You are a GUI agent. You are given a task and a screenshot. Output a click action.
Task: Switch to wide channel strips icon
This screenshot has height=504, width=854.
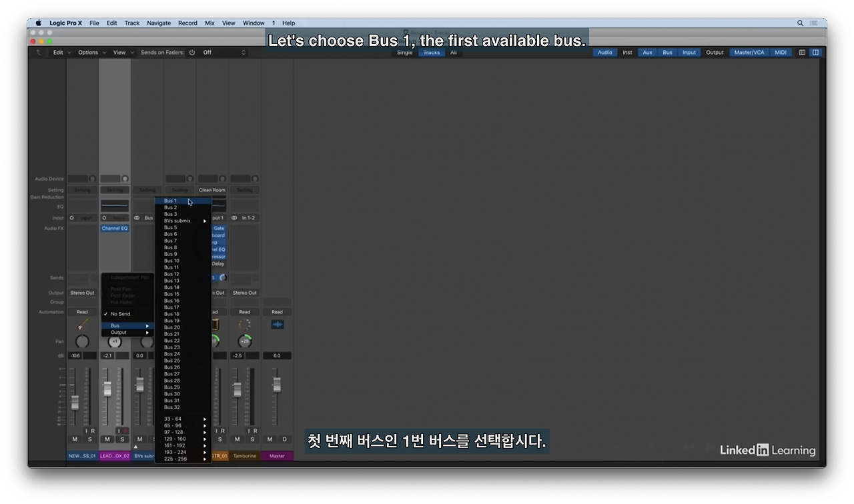coord(815,52)
